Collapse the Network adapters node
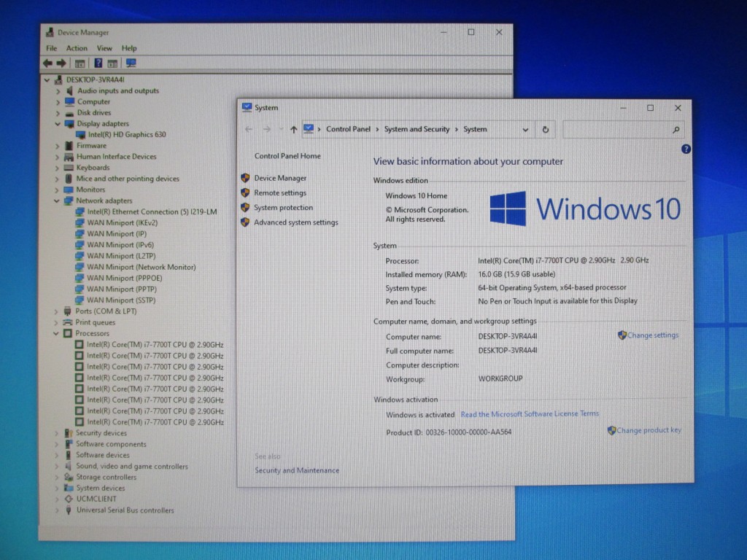Screen dimensions: 747x560 coord(57,201)
